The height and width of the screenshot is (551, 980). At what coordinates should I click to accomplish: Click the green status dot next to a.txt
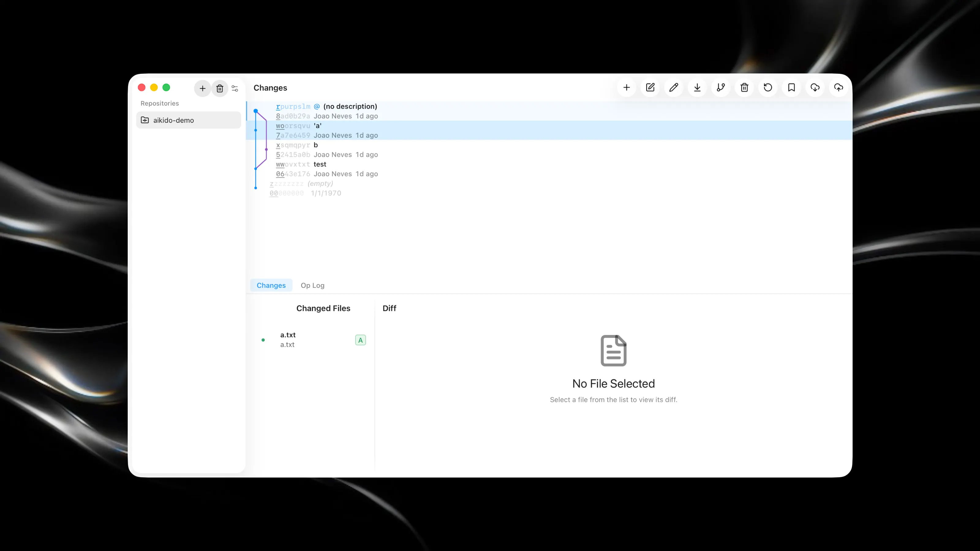[263, 340]
